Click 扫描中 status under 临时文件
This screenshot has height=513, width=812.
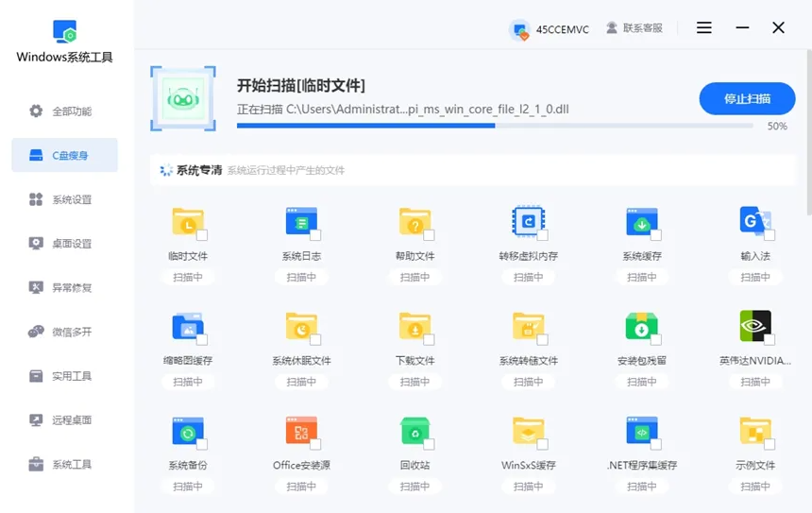click(188, 277)
